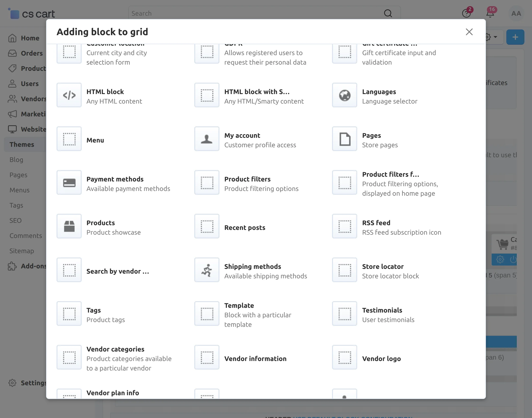Select the HTML block code icon

[x=69, y=95]
